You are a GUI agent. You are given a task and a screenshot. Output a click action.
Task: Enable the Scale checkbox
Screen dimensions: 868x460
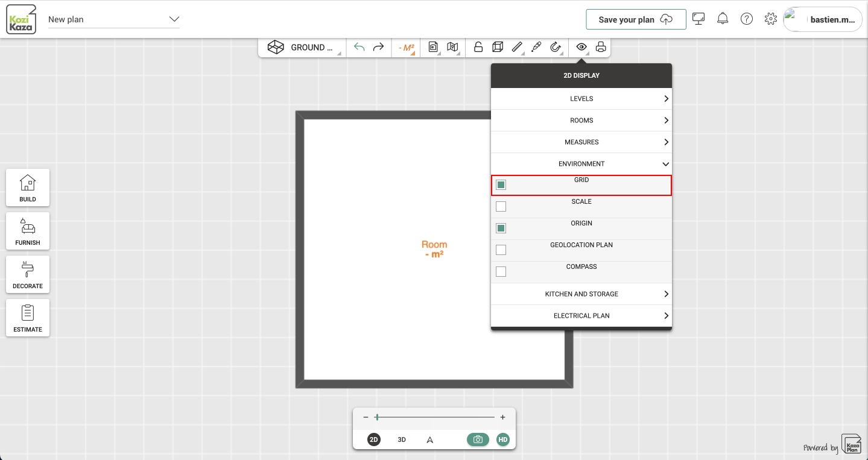pyautogui.click(x=501, y=207)
